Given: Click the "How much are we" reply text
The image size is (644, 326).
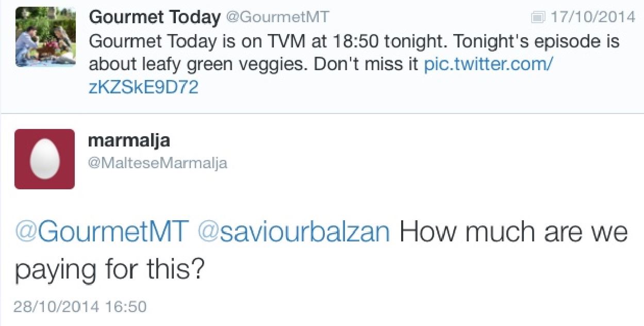Looking at the screenshot, I should [x=514, y=232].
